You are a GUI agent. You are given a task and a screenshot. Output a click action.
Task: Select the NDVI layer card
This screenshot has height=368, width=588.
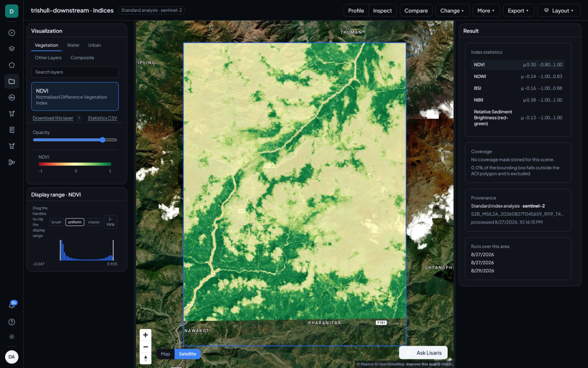click(x=75, y=97)
